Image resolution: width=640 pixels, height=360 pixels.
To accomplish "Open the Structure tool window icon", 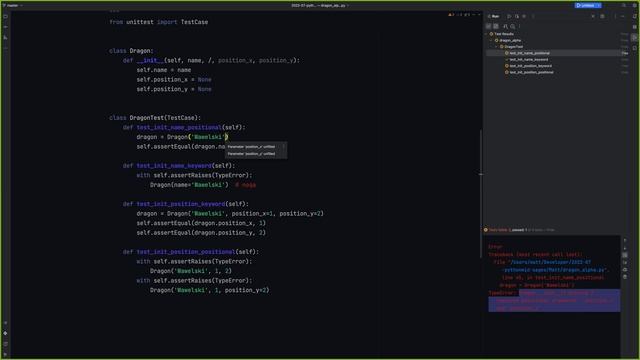I will click(x=5, y=38).
